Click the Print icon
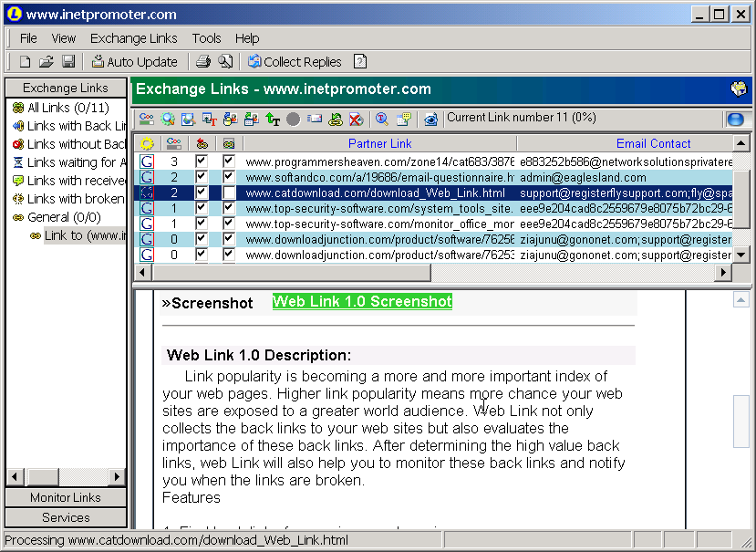 [x=203, y=62]
